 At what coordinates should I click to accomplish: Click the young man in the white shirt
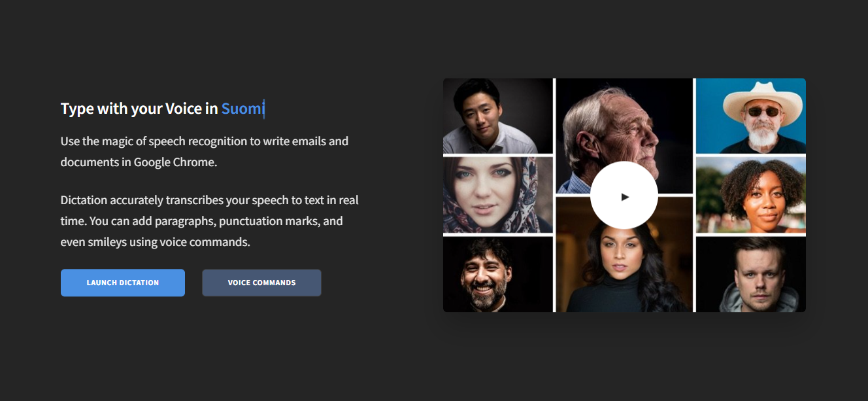point(498,116)
